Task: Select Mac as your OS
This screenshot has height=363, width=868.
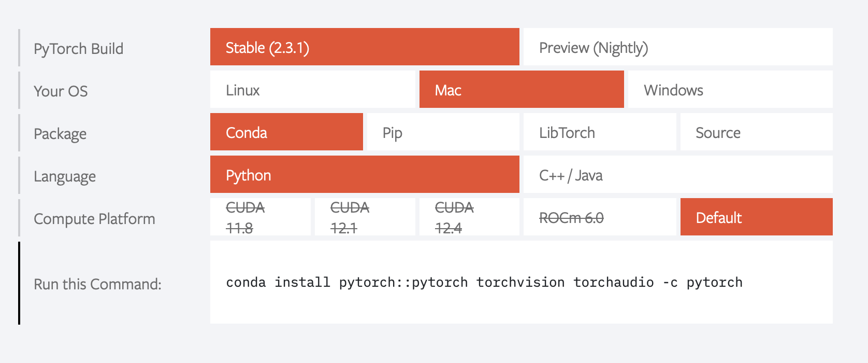Action: (x=522, y=89)
